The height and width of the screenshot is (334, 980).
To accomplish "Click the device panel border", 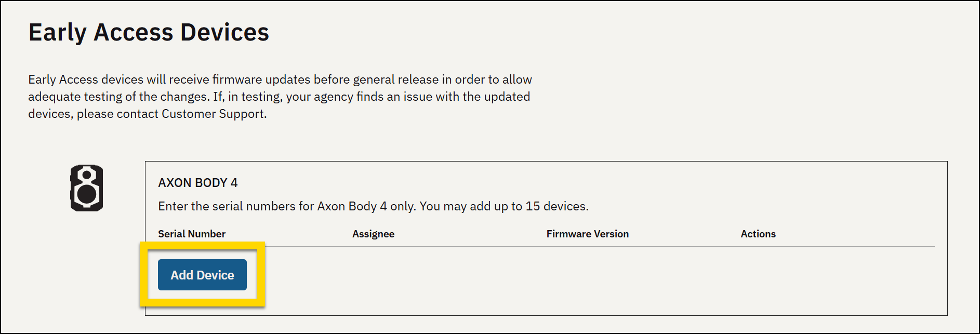I will coord(948,234).
